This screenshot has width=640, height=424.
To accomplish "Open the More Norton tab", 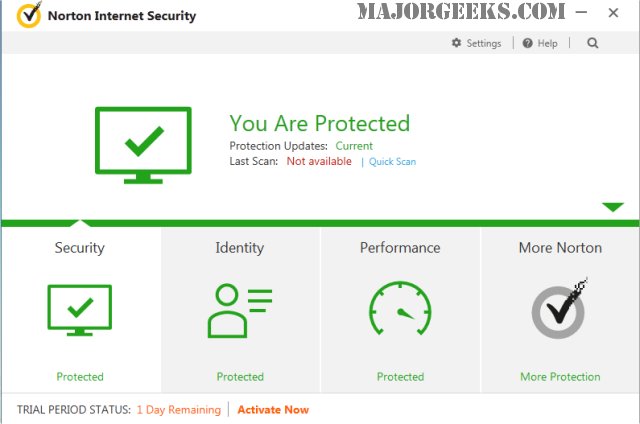I will point(560,248).
